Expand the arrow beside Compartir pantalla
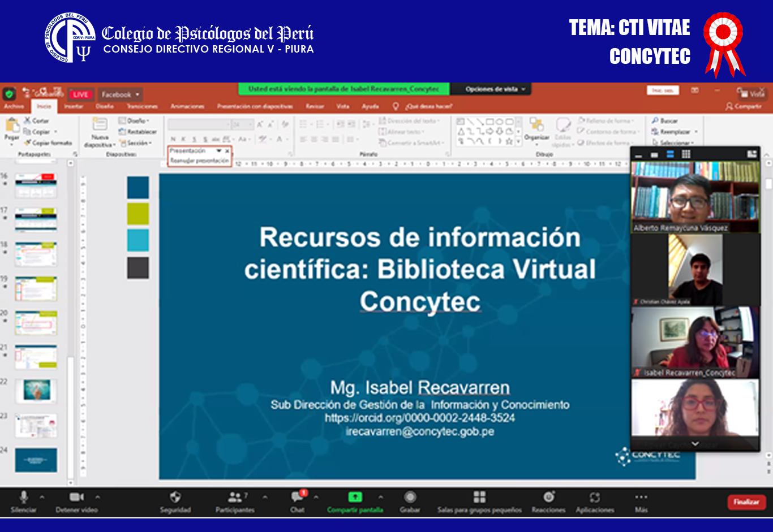 pyautogui.click(x=380, y=497)
